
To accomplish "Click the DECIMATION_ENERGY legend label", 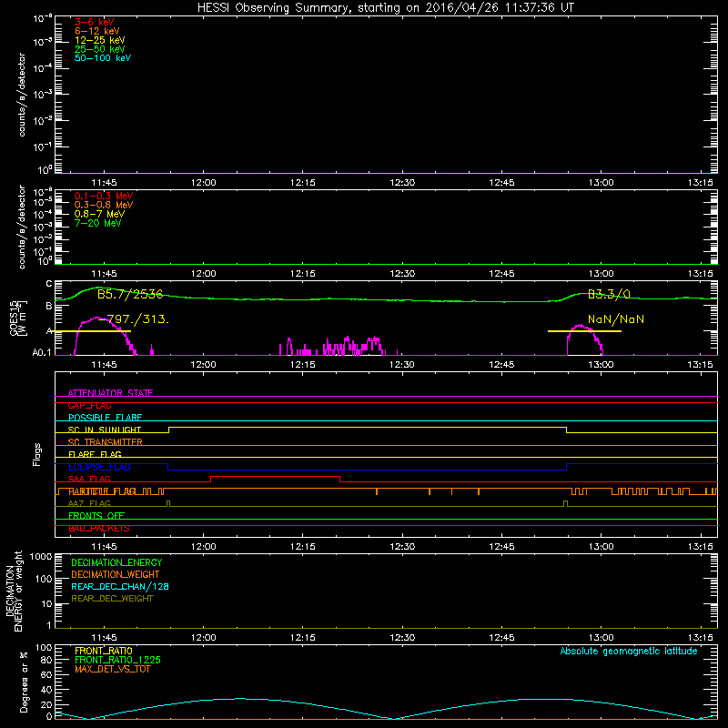I will (x=116, y=562).
